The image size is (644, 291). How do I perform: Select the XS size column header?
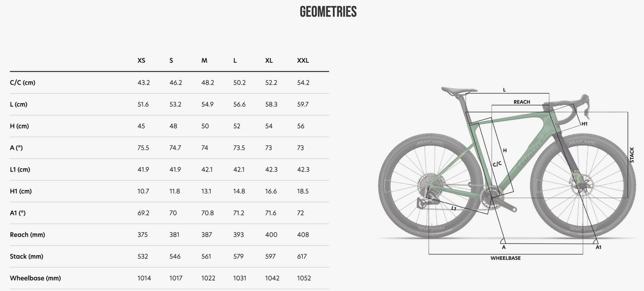pyautogui.click(x=141, y=61)
